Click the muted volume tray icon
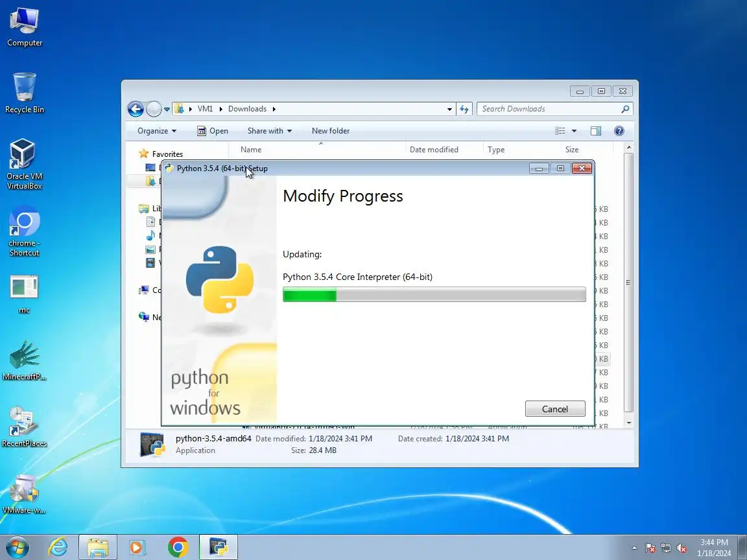Image resolution: width=747 pixels, height=560 pixels. click(682, 548)
